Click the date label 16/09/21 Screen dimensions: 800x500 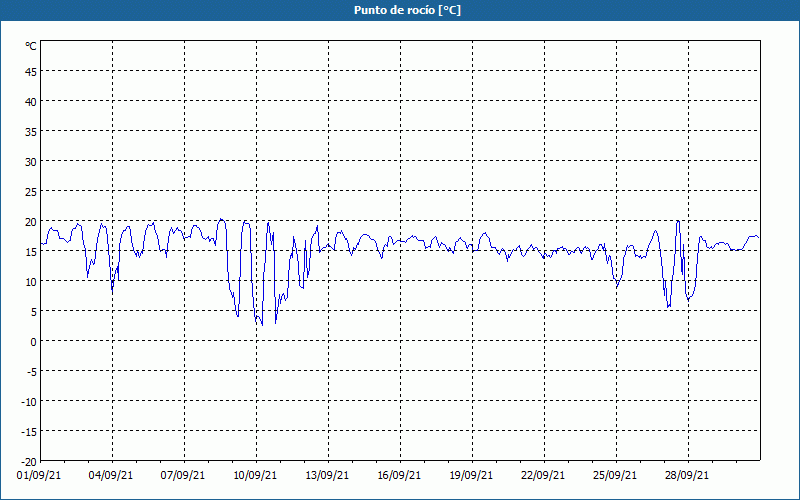(x=399, y=476)
